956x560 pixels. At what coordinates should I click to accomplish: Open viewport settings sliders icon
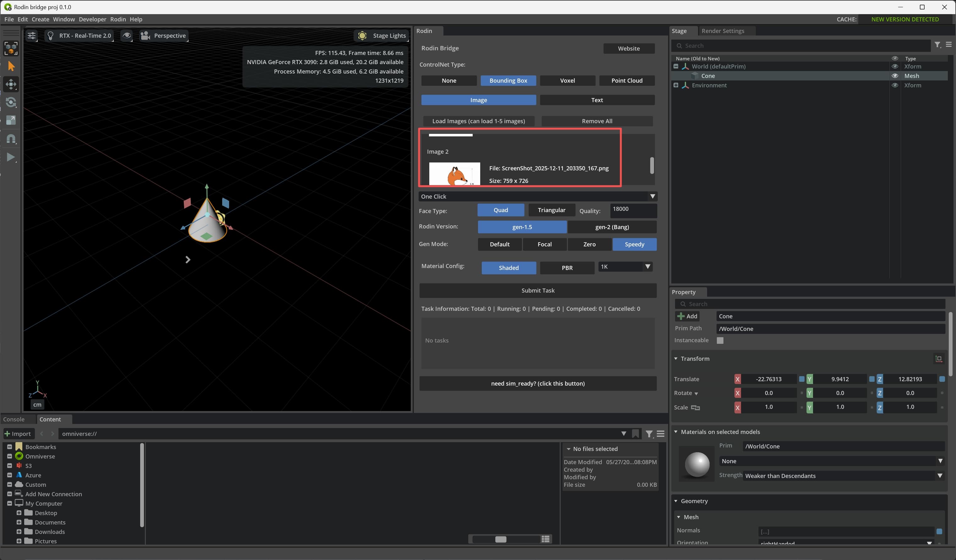pos(31,36)
